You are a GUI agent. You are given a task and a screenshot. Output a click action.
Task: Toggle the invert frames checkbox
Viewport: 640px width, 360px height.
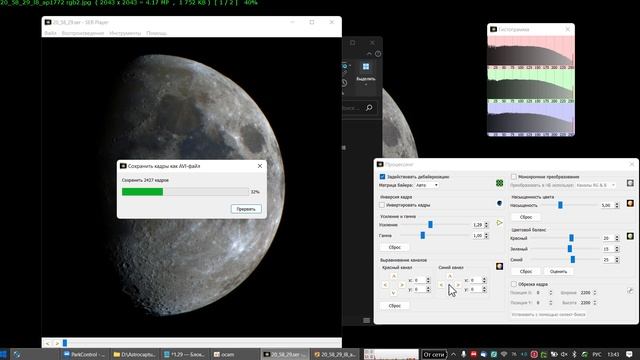382,205
